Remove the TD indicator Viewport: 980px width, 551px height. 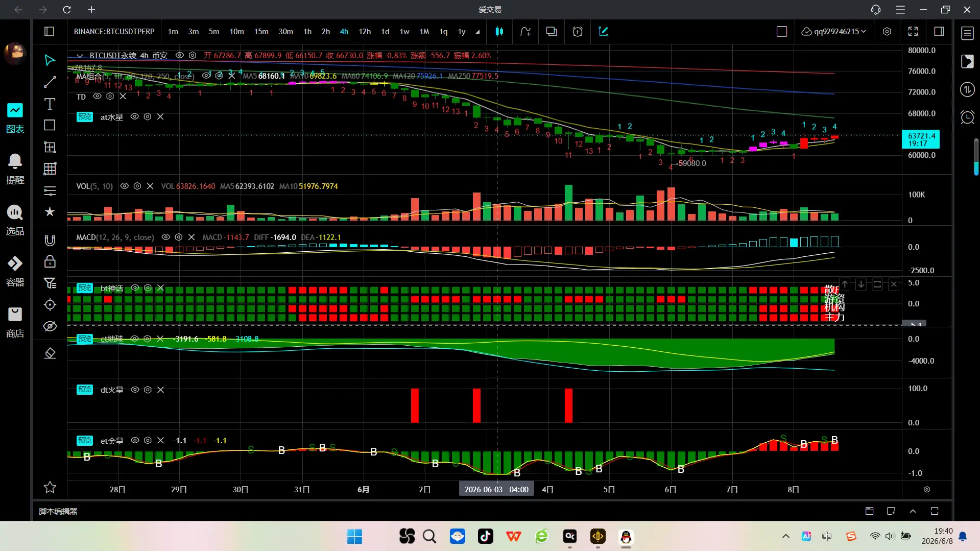pos(123,96)
